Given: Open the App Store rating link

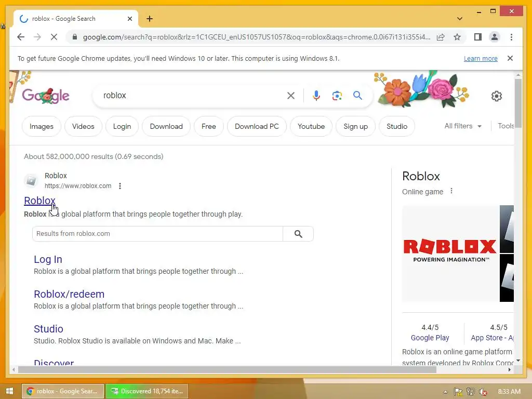Looking at the screenshot, I should point(493,338).
